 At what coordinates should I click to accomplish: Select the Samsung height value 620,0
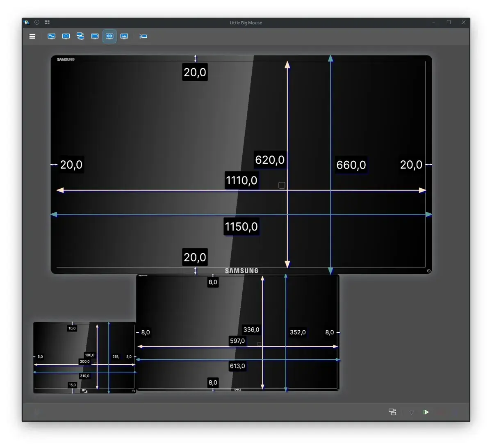tap(270, 160)
